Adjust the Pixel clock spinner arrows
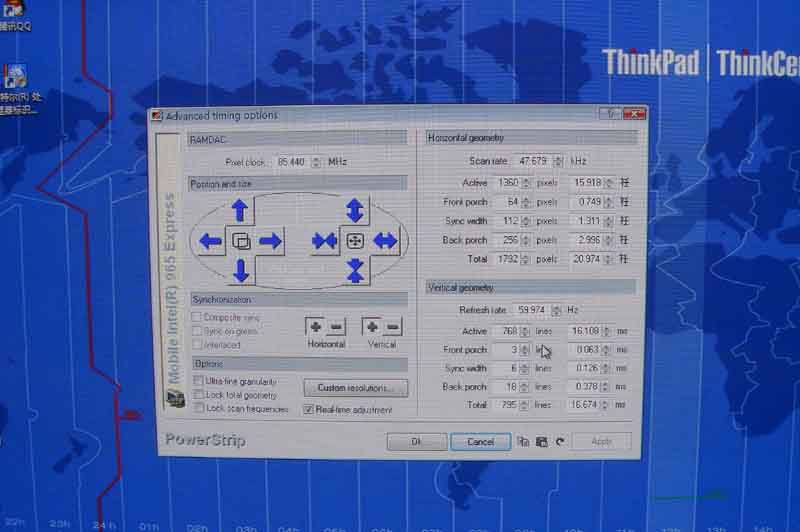Screen dimensions: 800x532 point(317,162)
